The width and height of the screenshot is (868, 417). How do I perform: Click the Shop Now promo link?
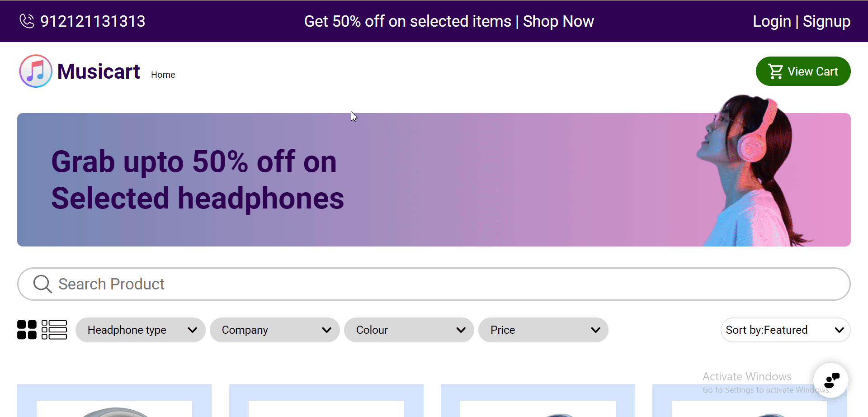pos(558,21)
